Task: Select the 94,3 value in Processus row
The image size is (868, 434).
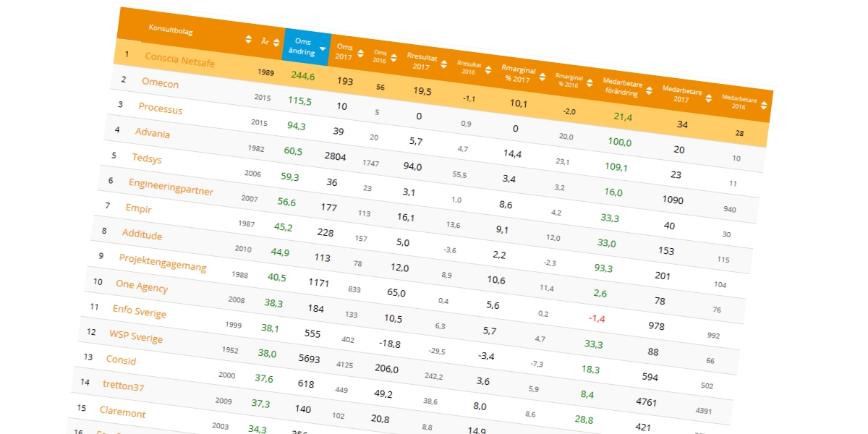Action: (x=297, y=126)
